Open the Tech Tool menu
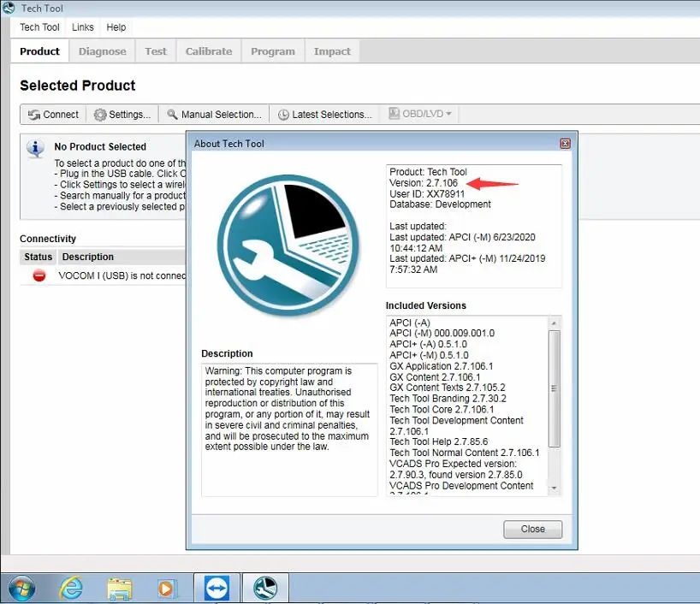The image size is (700, 604). [39, 27]
